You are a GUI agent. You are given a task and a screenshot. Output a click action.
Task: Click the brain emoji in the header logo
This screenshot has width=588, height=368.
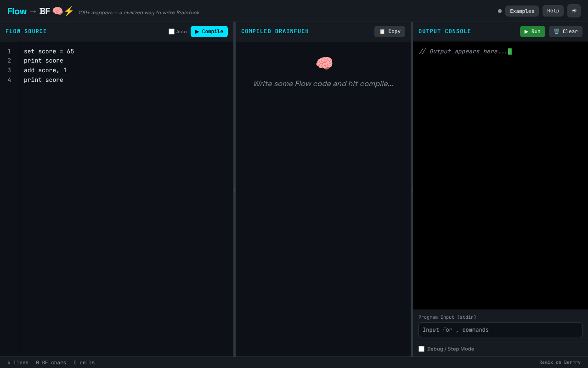pos(57,11)
